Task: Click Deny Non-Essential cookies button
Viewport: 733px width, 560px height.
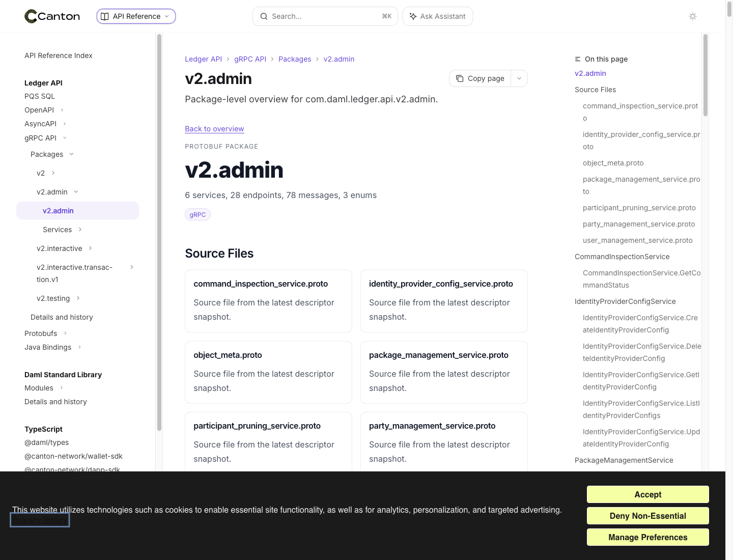Action: pyautogui.click(x=647, y=516)
